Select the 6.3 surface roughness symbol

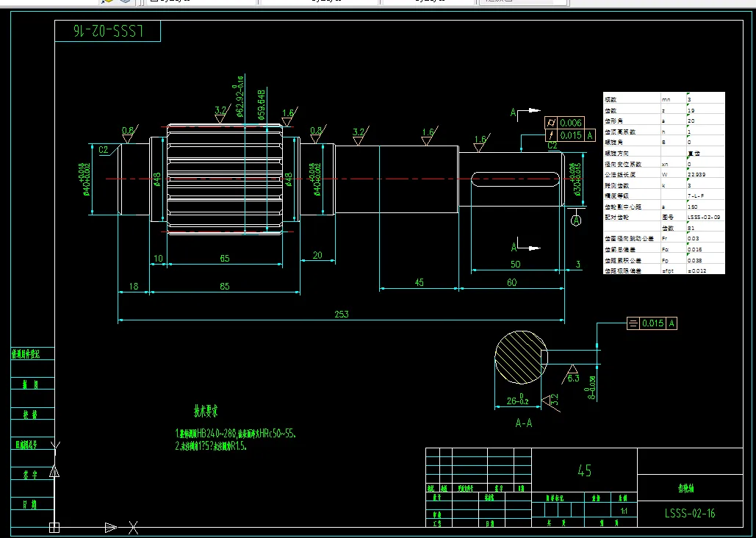point(572,373)
